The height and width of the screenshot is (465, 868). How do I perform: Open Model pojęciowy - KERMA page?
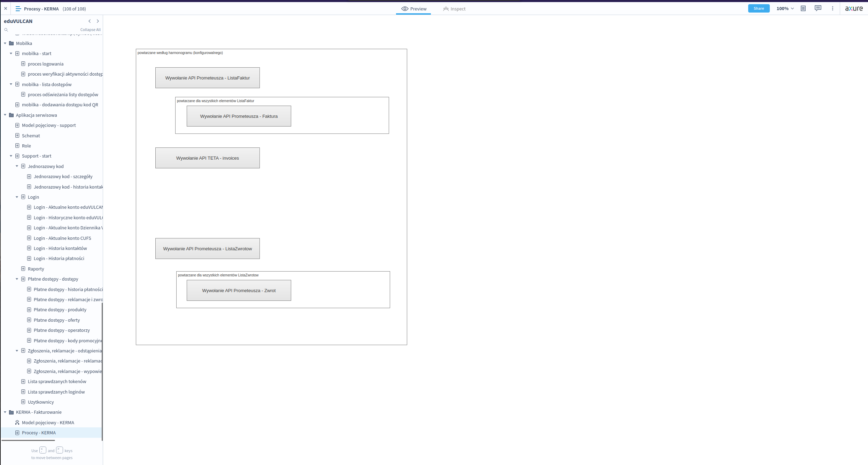[x=48, y=422]
